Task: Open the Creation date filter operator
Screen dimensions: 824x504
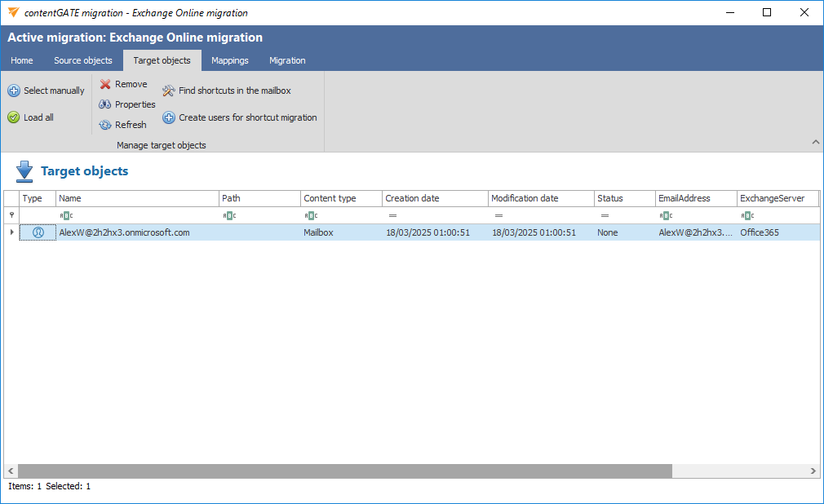Action: 392,215
